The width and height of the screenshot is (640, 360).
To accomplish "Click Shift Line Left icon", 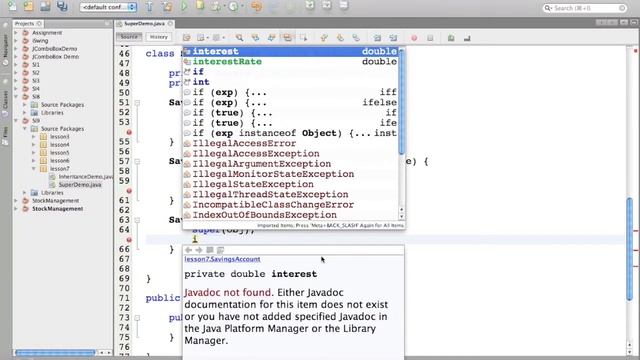I will pos(377,38).
